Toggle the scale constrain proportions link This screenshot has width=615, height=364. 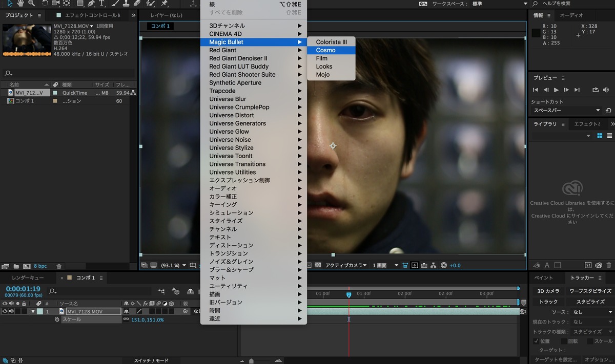coord(126,319)
